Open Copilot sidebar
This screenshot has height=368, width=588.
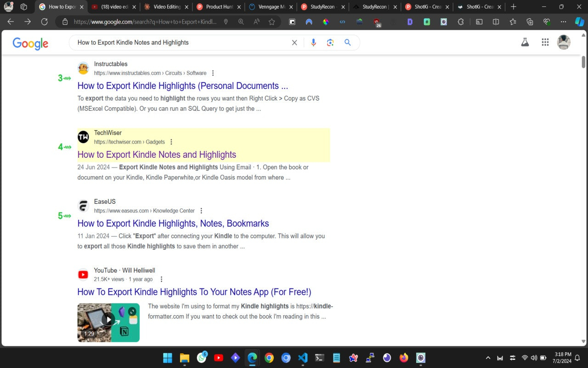(580, 22)
